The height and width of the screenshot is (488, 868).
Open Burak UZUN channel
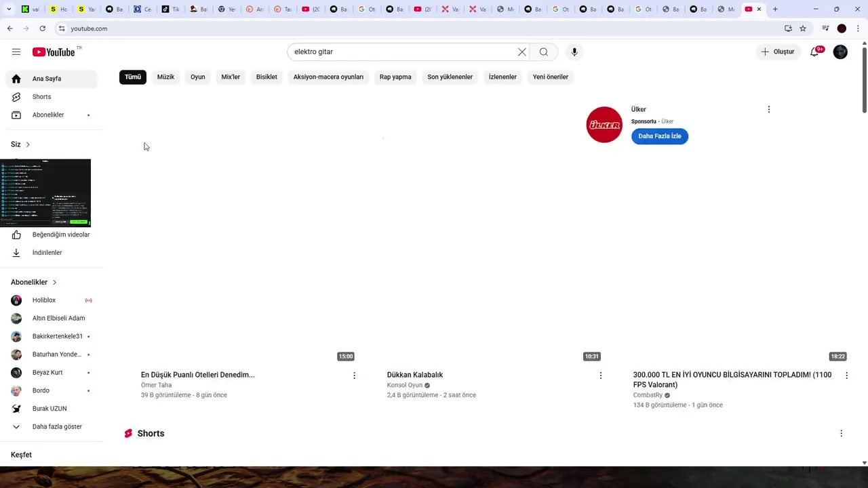tap(52, 409)
